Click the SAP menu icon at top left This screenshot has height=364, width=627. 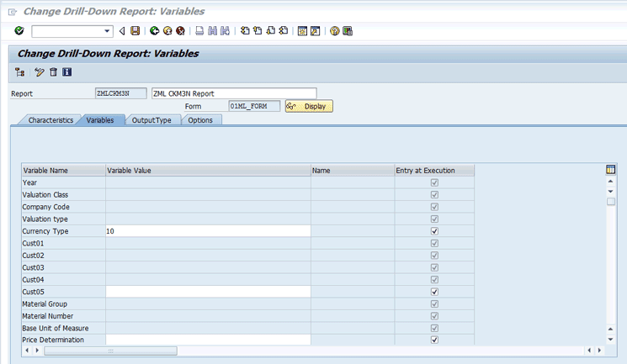12,12
